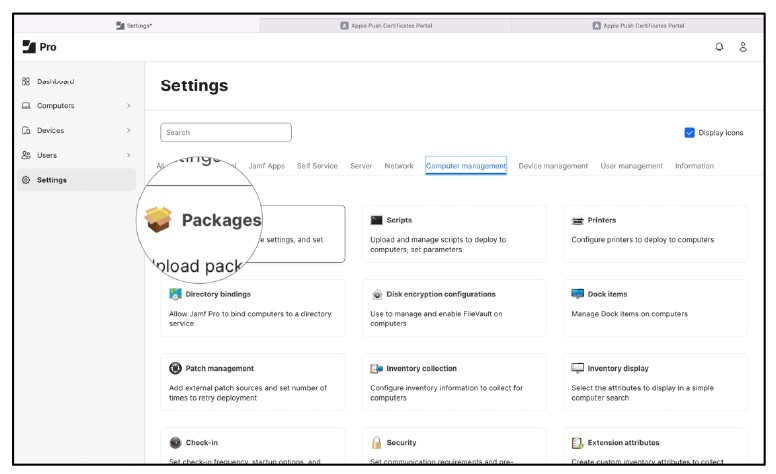776x474 pixels.
Task: Click the Computers sidebar icon
Action: point(26,105)
